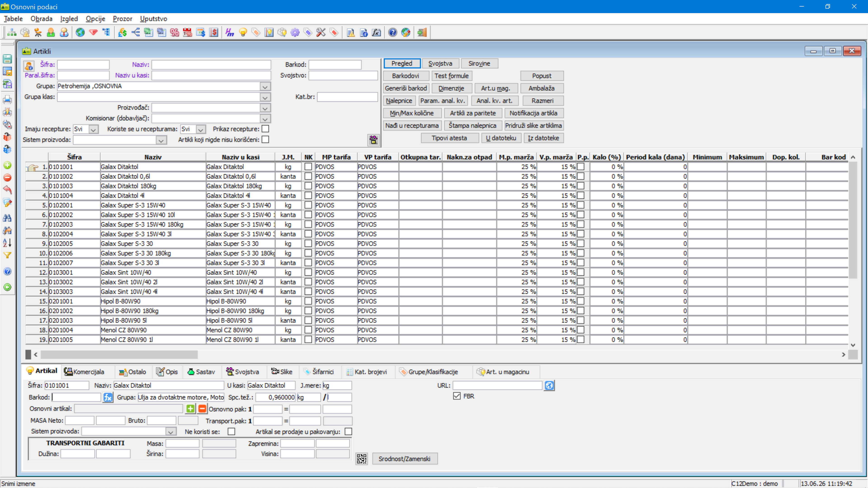Click the green plus add-record sidebar icon
The width and height of the screenshot is (868, 488).
pyautogui.click(x=7, y=165)
